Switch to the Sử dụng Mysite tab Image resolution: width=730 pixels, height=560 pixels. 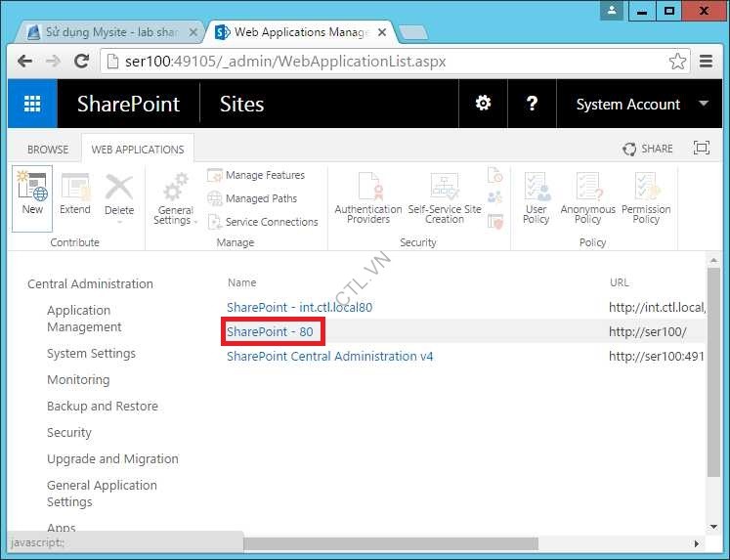pos(109,32)
